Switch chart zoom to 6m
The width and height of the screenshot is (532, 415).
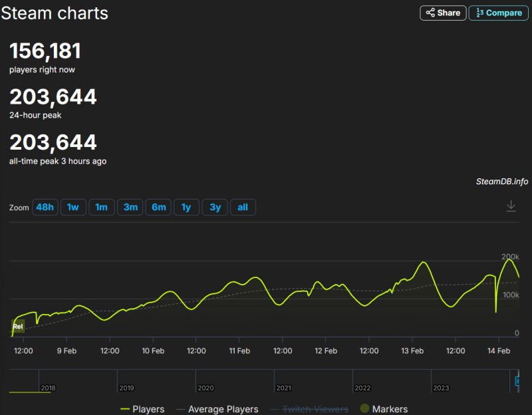[x=158, y=207]
